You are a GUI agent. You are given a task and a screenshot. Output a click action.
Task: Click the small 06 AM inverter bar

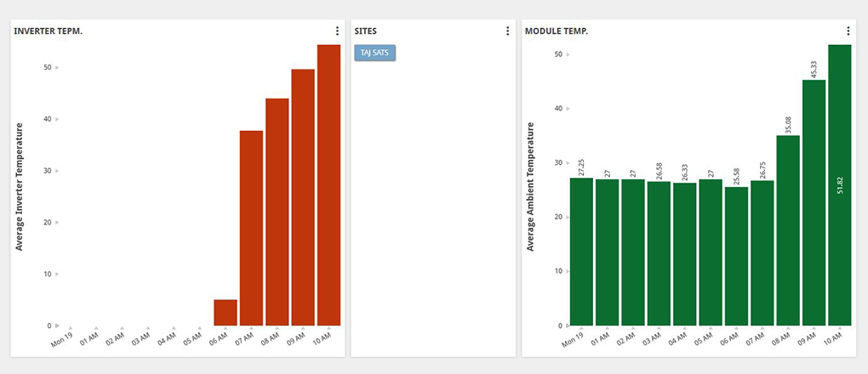click(x=226, y=313)
